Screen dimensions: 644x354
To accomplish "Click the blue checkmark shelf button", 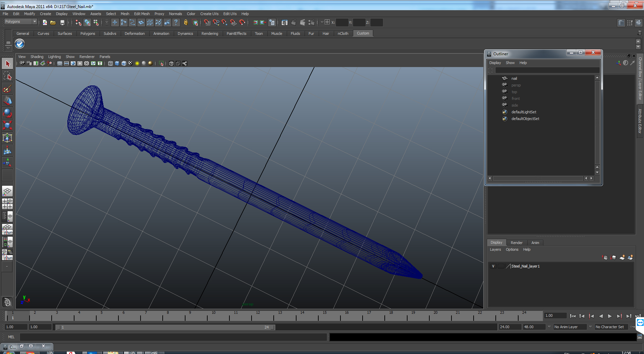I will coord(20,44).
